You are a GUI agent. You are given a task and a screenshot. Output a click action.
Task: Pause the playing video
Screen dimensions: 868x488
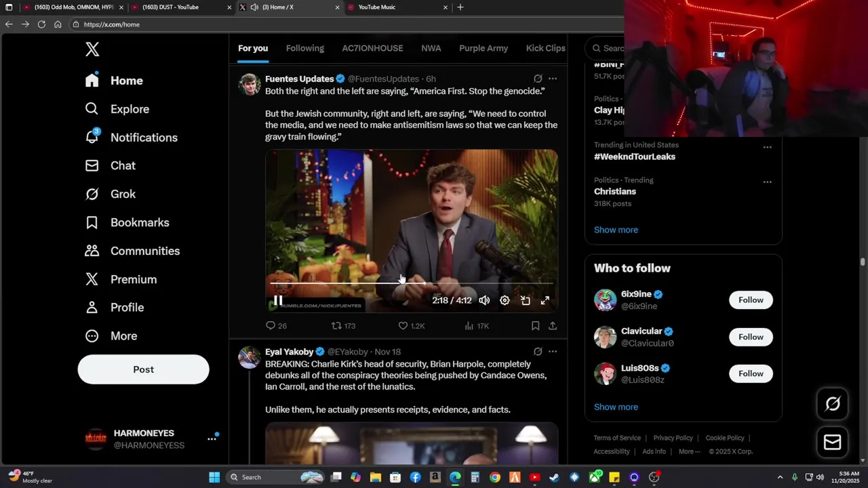point(278,300)
